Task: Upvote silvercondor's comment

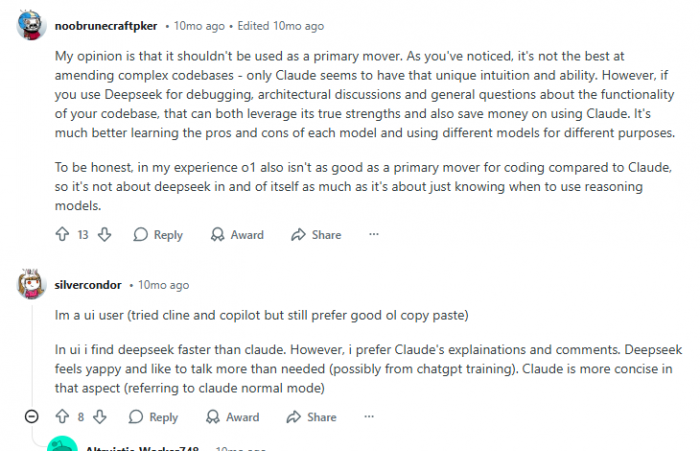Action: (59, 417)
